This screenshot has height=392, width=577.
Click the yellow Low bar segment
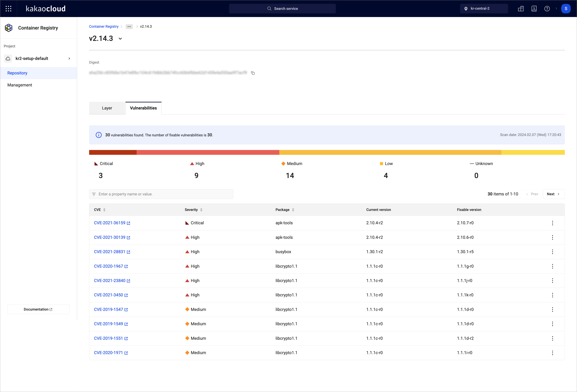click(x=533, y=152)
